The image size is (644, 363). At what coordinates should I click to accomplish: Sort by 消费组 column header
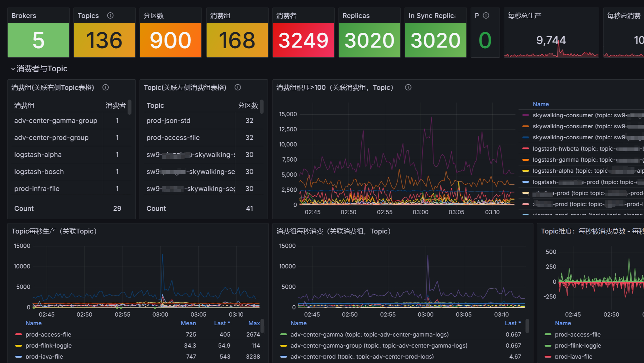[x=24, y=105]
